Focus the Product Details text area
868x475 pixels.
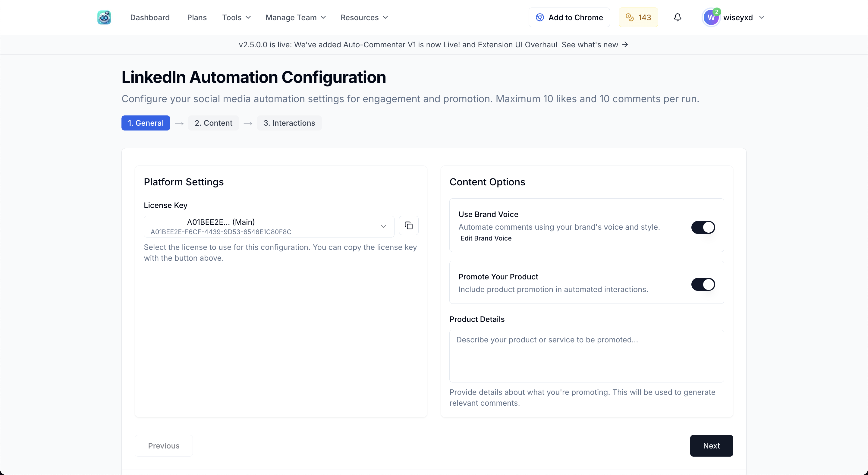tap(587, 356)
